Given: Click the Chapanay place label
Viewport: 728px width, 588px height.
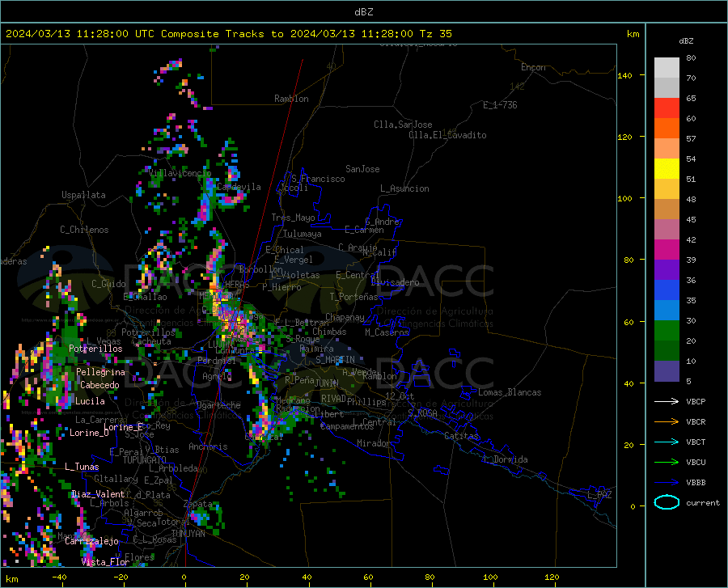Looking at the screenshot, I should pos(345,317).
